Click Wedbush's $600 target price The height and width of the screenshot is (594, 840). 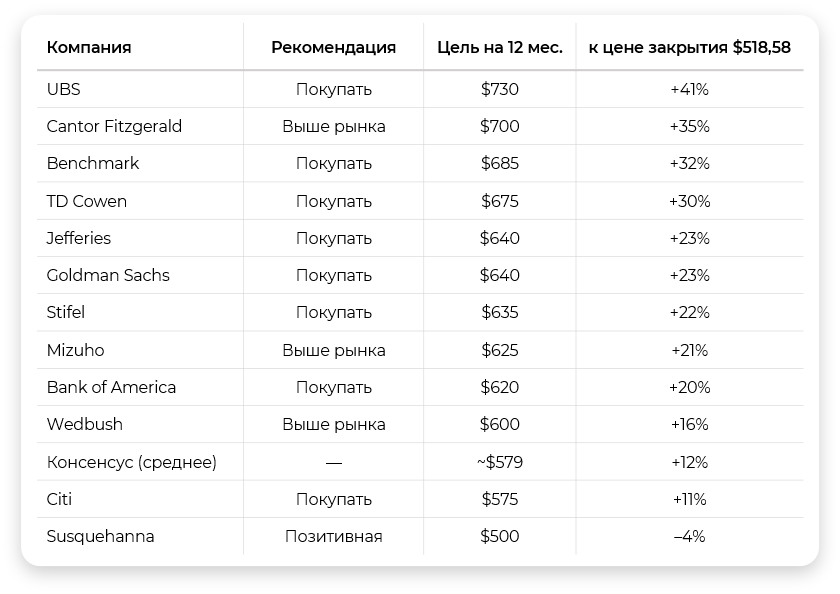(x=500, y=424)
